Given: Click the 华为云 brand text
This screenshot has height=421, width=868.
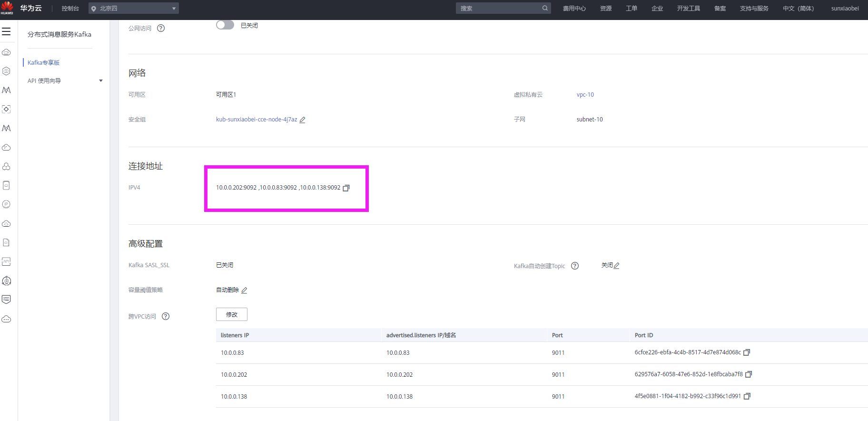Looking at the screenshot, I should (31, 8).
